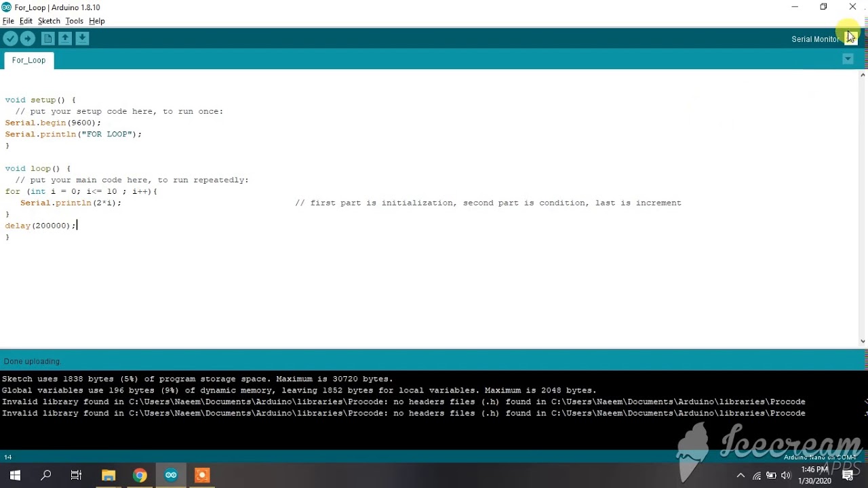Open the Edit menu
868x488 pixels.
coord(26,21)
